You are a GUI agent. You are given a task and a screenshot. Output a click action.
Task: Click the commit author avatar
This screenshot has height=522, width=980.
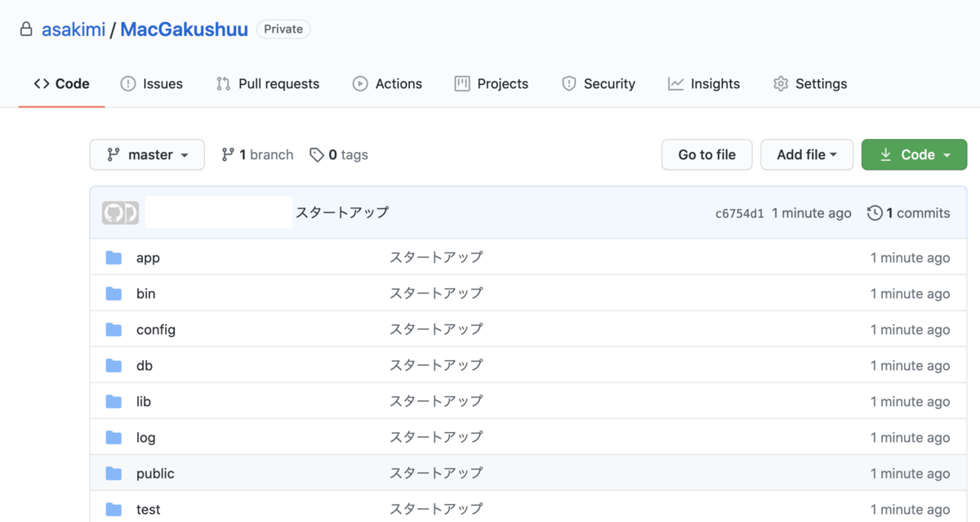point(120,213)
